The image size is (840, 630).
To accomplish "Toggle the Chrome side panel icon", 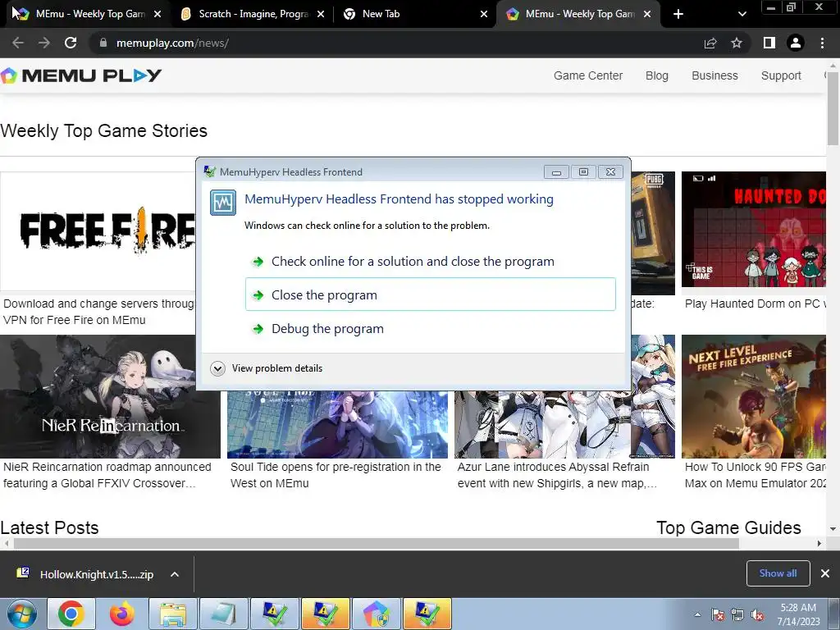I will pos(769,43).
